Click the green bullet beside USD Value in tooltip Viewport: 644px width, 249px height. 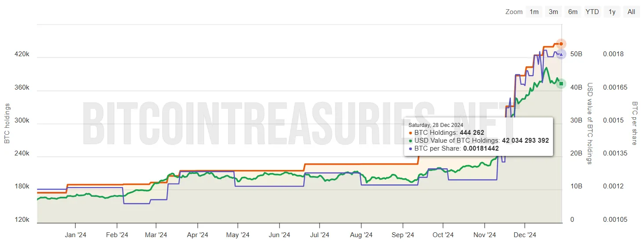pyautogui.click(x=411, y=141)
